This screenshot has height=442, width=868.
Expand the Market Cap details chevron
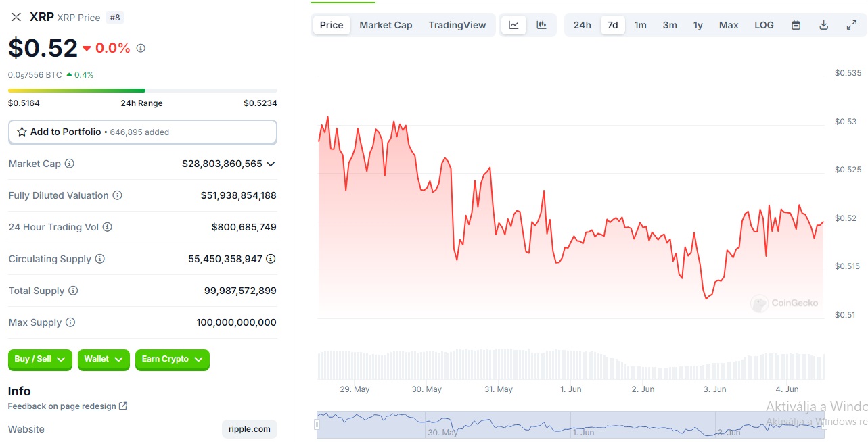[x=271, y=164]
